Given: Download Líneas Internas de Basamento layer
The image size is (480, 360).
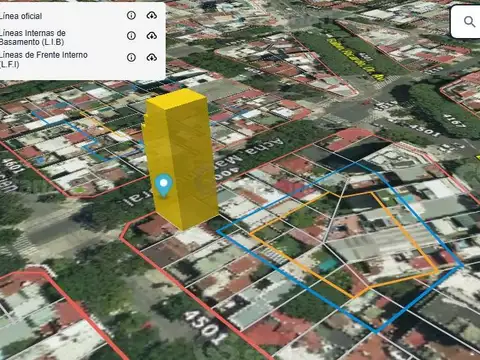Looking at the screenshot, I should (152, 36).
